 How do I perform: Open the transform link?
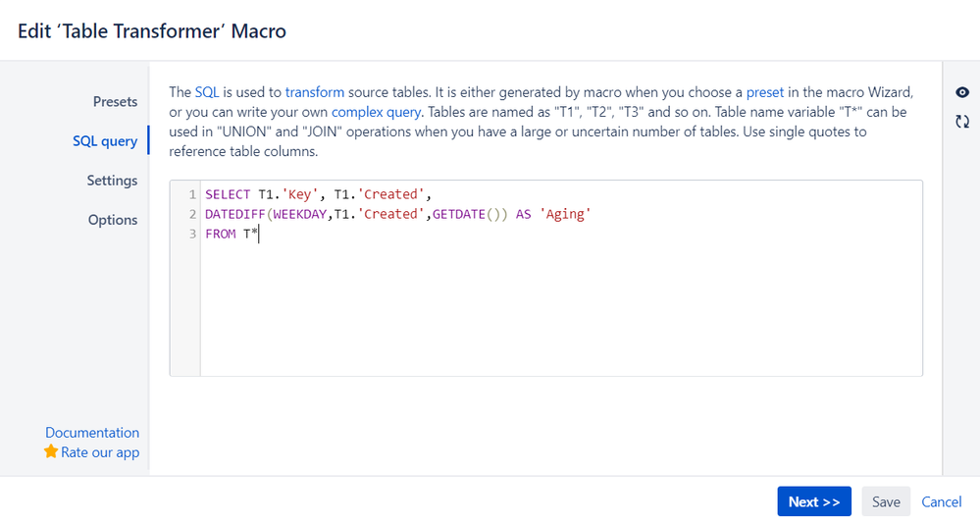click(314, 92)
